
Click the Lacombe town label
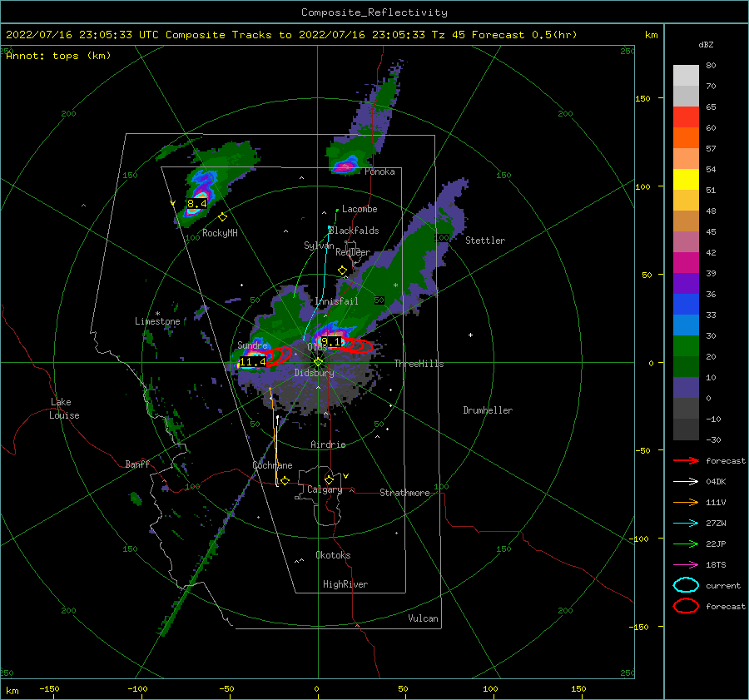(360, 209)
